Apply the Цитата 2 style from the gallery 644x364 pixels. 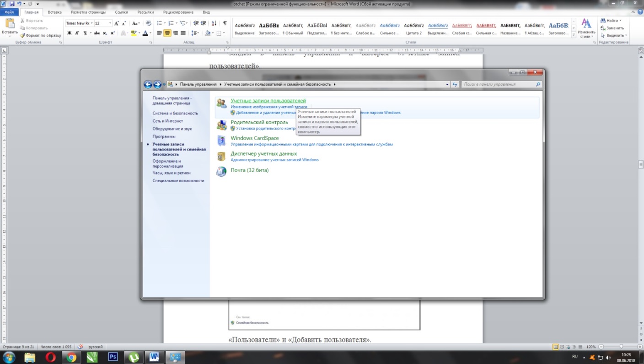[414, 28]
